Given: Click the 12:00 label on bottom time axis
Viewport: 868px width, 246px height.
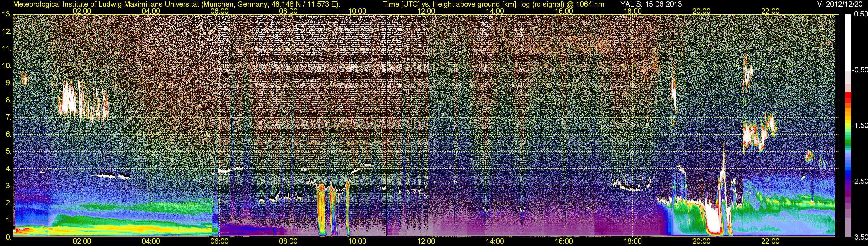Looking at the screenshot, I should [x=426, y=241].
